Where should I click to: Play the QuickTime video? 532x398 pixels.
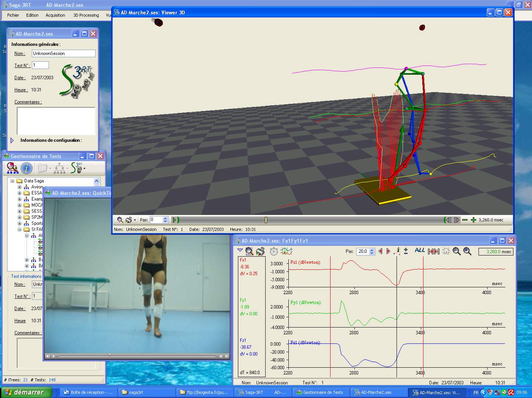[54, 356]
